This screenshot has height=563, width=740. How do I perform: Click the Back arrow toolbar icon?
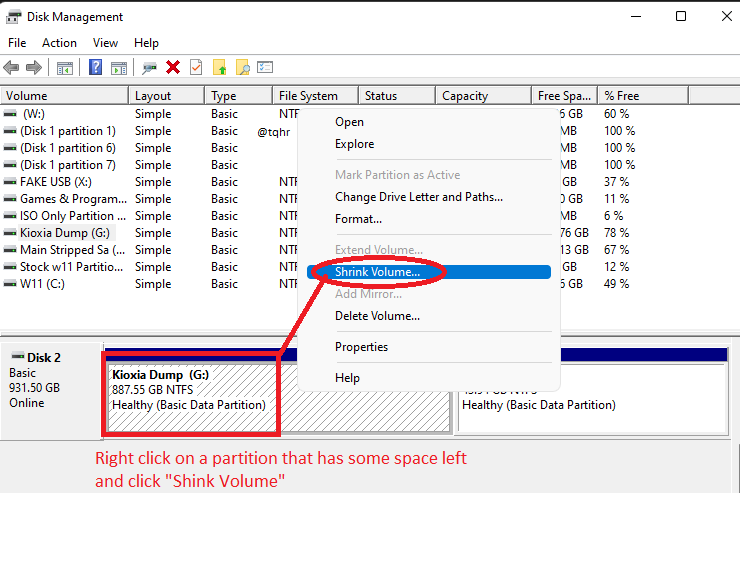(x=11, y=68)
